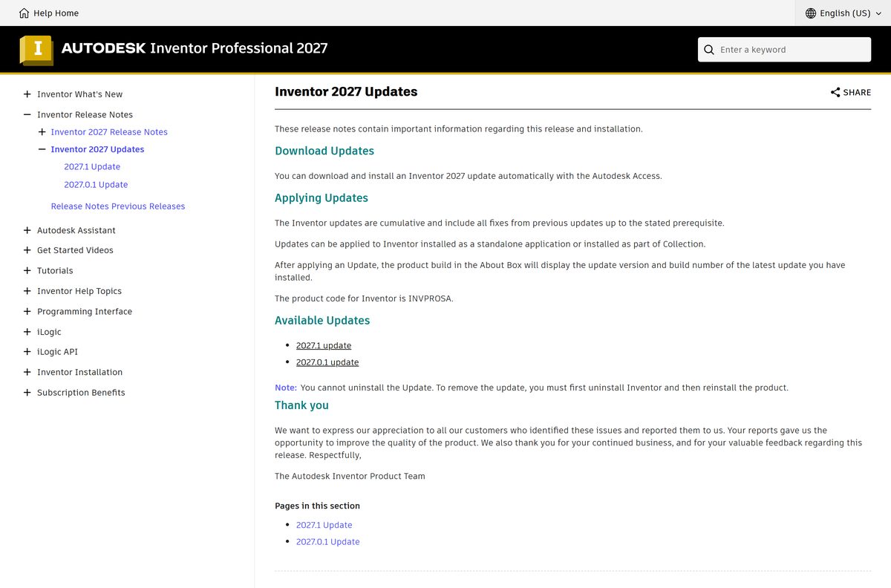The image size is (891, 588).
Task: Expand the Inventor Help Topics node
Action: 27,291
